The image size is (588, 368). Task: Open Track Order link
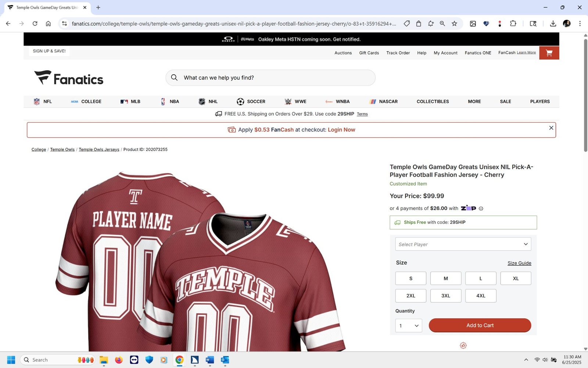click(398, 53)
